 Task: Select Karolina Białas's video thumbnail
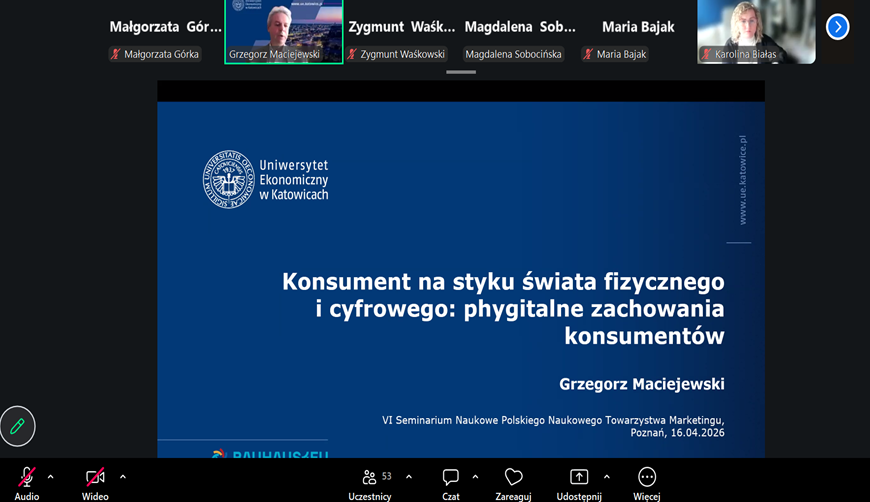[x=756, y=31]
